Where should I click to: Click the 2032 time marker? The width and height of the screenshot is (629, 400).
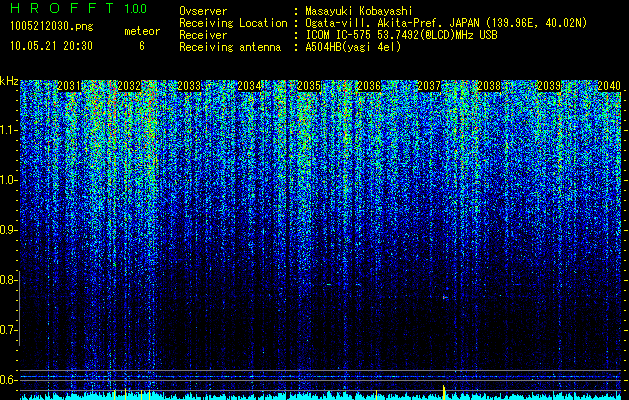[x=129, y=86]
